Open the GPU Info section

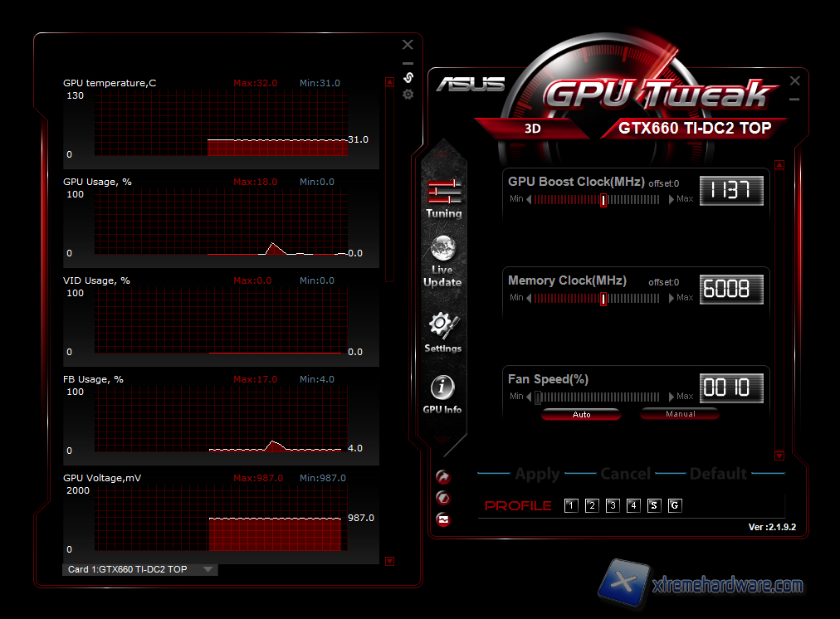tap(442, 393)
